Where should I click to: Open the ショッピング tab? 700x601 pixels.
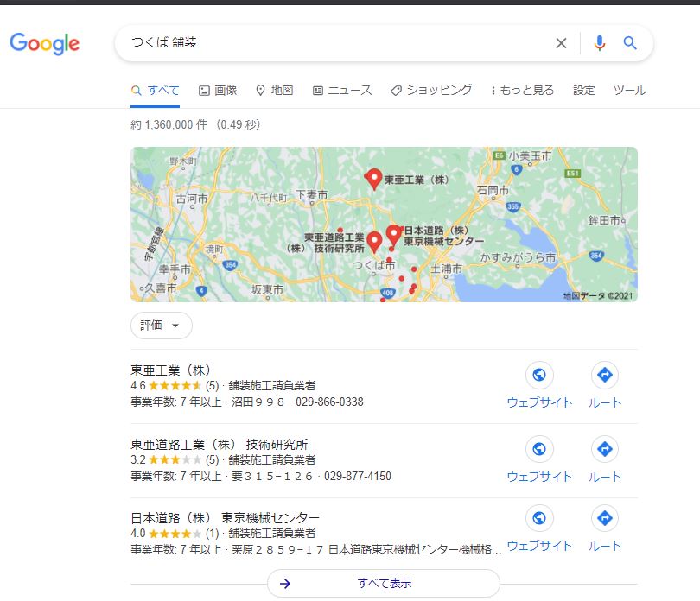(431, 91)
